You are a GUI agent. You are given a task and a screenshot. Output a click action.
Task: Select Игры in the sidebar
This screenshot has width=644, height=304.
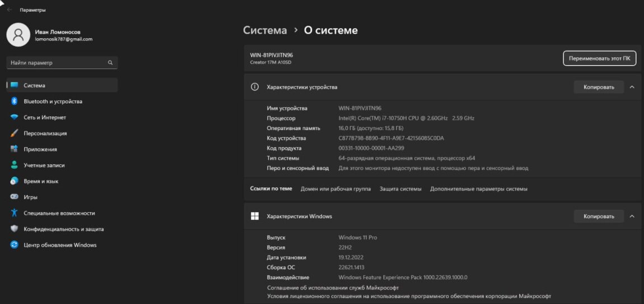62,197
